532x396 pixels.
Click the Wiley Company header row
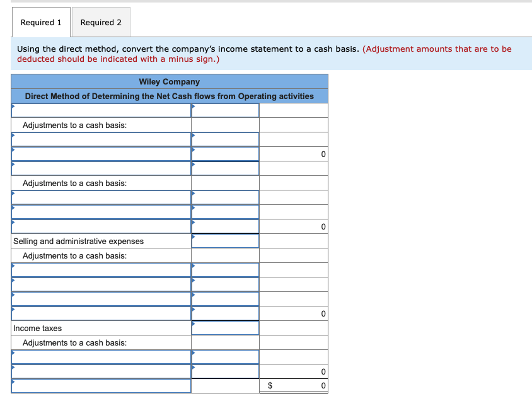tap(169, 81)
